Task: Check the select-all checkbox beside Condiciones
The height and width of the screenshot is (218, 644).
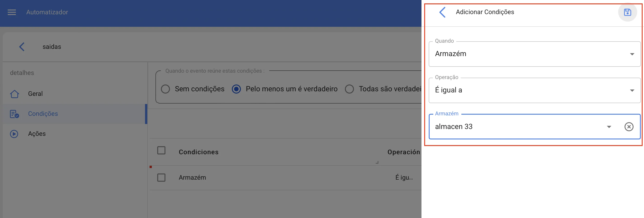Action: pyautogui.click(x=161, y=150)
